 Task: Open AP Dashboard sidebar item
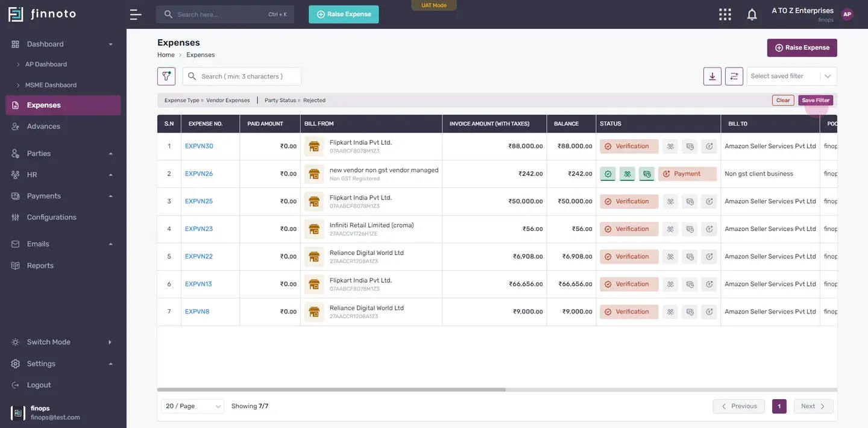point(46,65)
